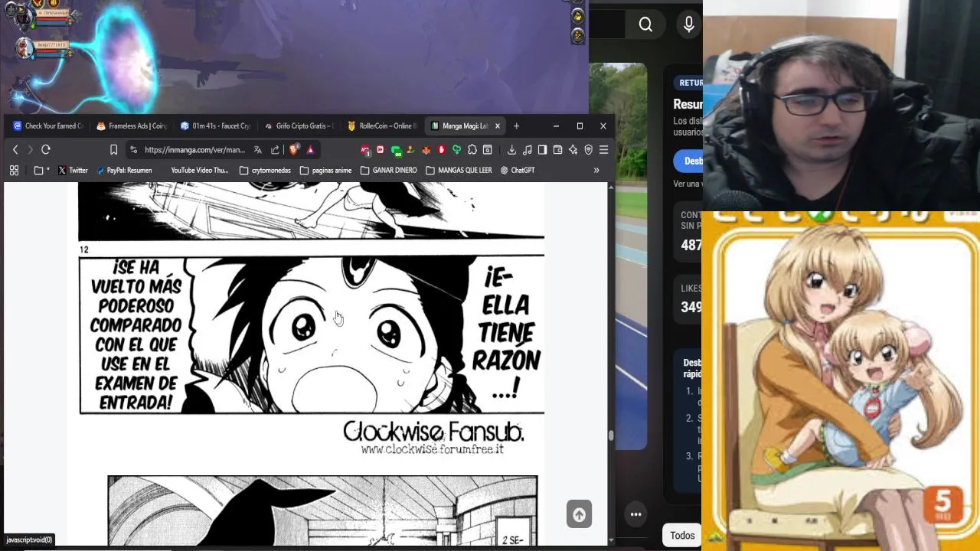
Task: Click the translate page icon in address bar
Action: point(258,150)
